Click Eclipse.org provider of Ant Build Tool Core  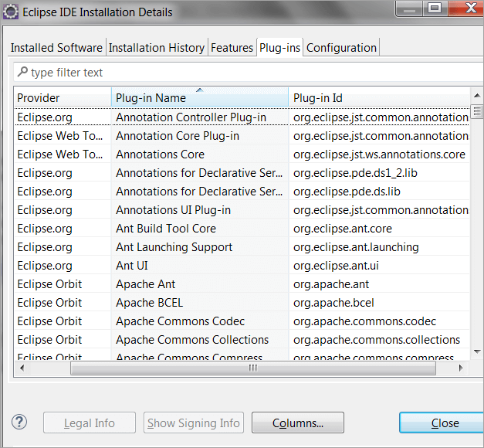[x=45, y=229]
